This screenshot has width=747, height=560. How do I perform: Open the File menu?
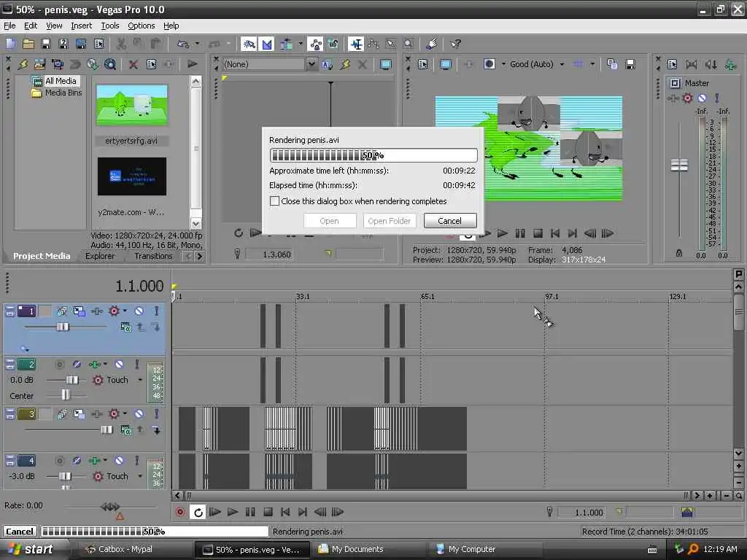point(9,26)
